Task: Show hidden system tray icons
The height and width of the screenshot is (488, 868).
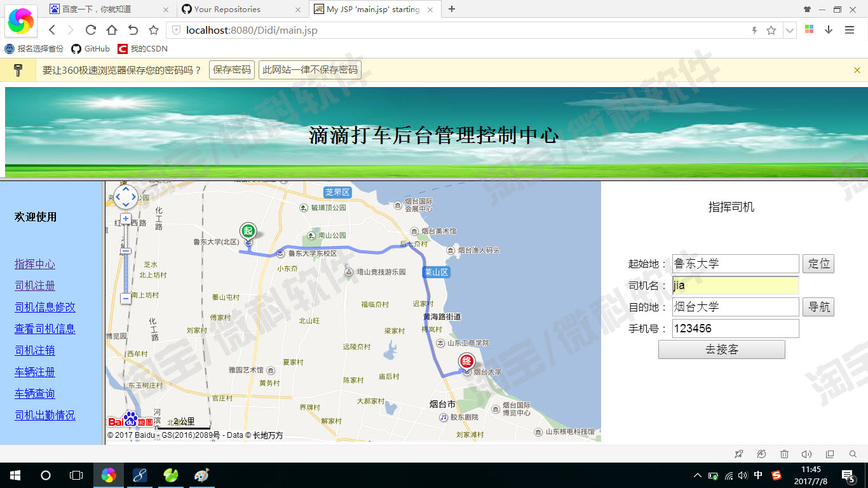Action: tap(698, 475)
